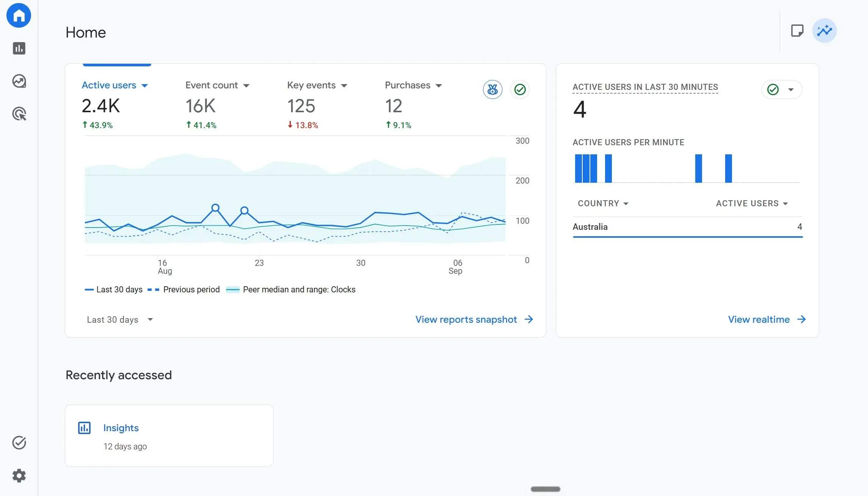Select the 12 Purchases metric value
The image size is (868, 496).
394,106
